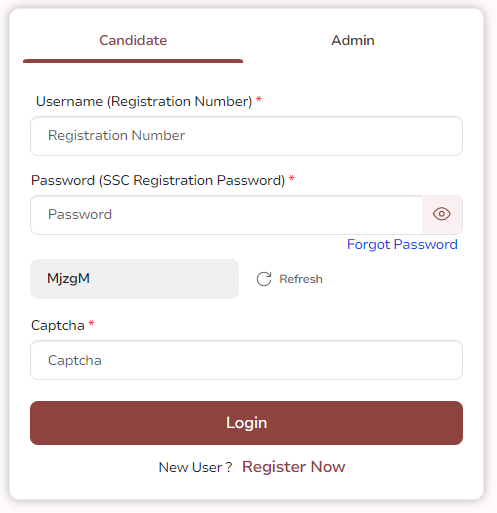Click the Captcha field label

pos(58,326)
